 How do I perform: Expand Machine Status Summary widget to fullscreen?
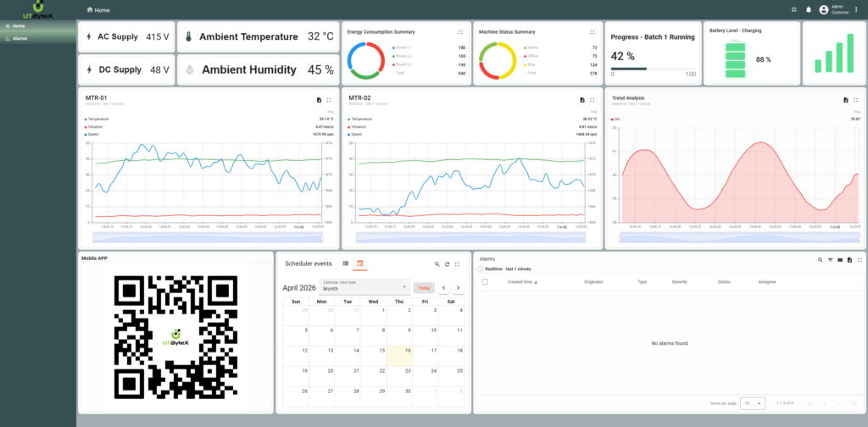[593, 32]
